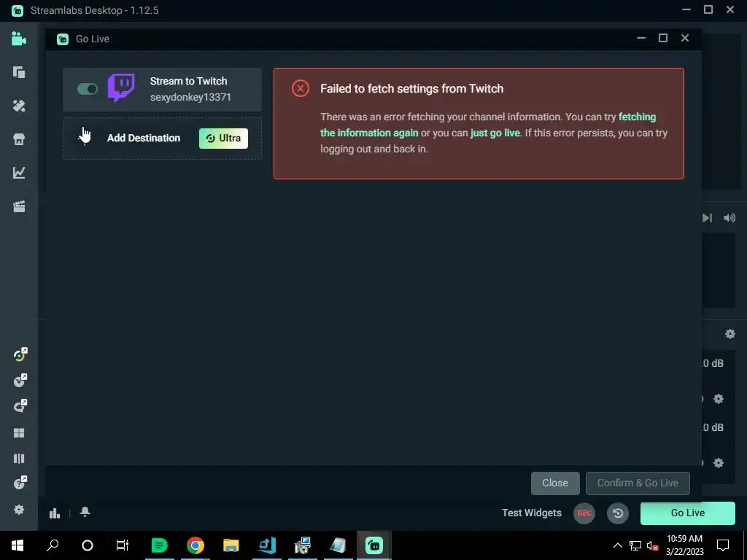Click the Close button in Go Live dialog
Screen dimensions: 747x560
555,483
